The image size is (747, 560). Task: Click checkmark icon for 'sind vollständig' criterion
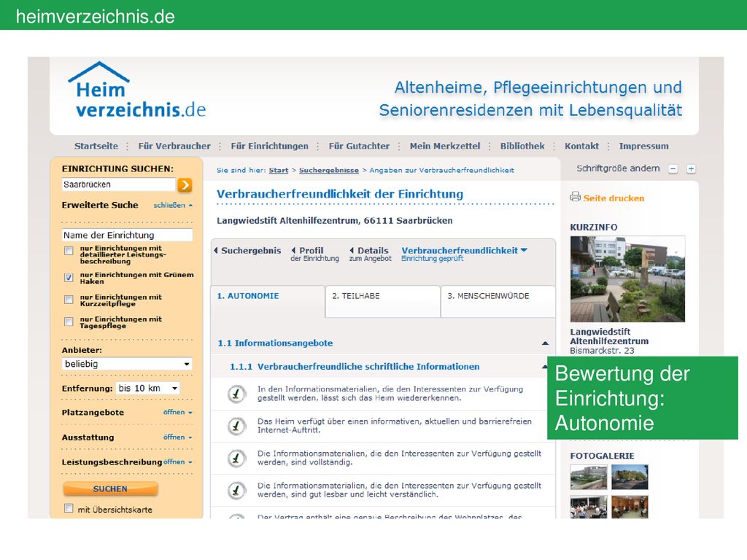coord(236,458)
